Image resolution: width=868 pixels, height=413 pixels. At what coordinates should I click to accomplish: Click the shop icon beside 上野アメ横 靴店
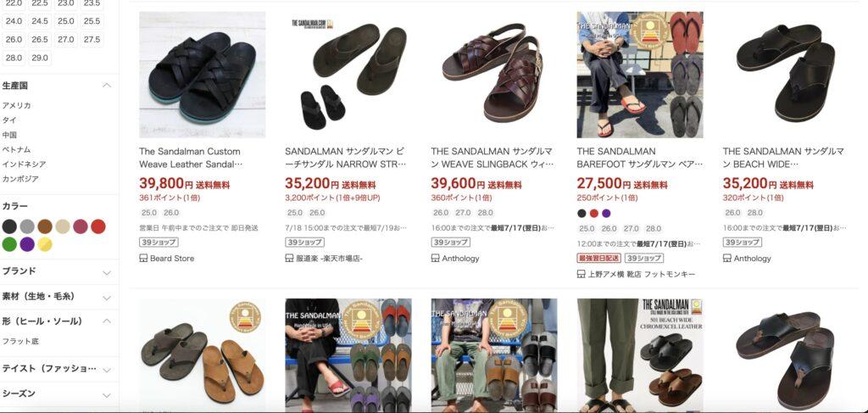click(x=581, y=274)
